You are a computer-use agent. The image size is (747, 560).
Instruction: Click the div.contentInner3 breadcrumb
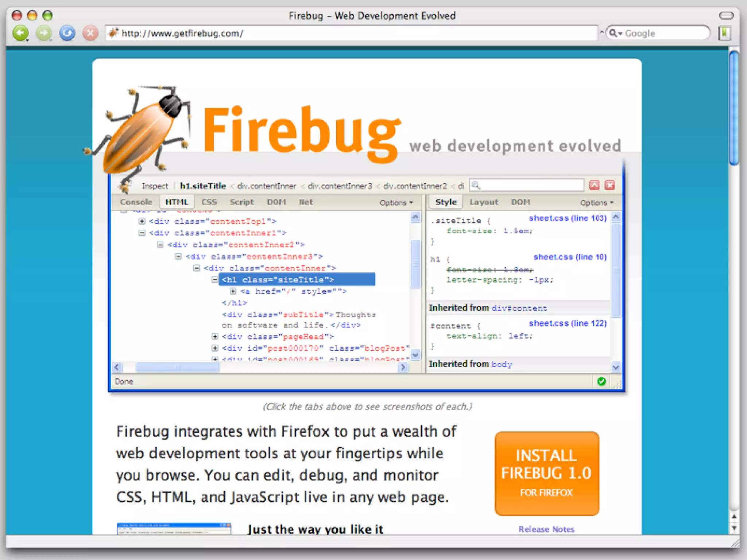(340, 186)
